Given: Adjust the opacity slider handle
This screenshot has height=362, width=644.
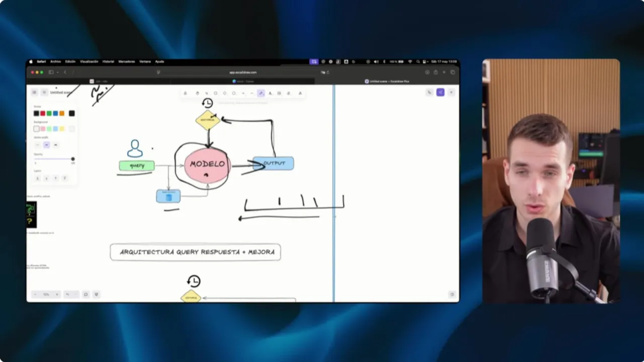Looking at the screenshot, I should pyautogui.click(x=73, y=159).
